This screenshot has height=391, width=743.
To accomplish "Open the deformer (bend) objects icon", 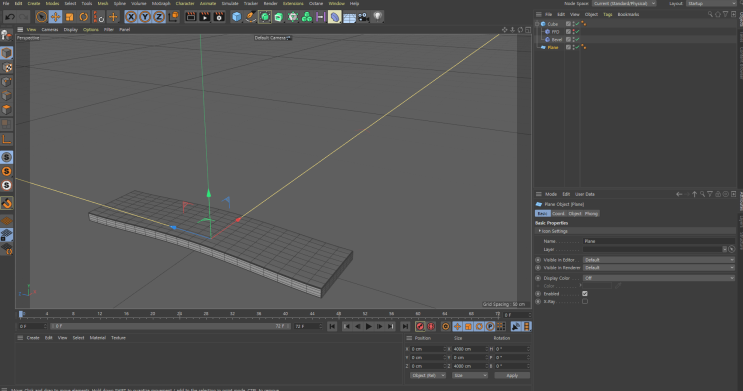I will click(335, 18).
